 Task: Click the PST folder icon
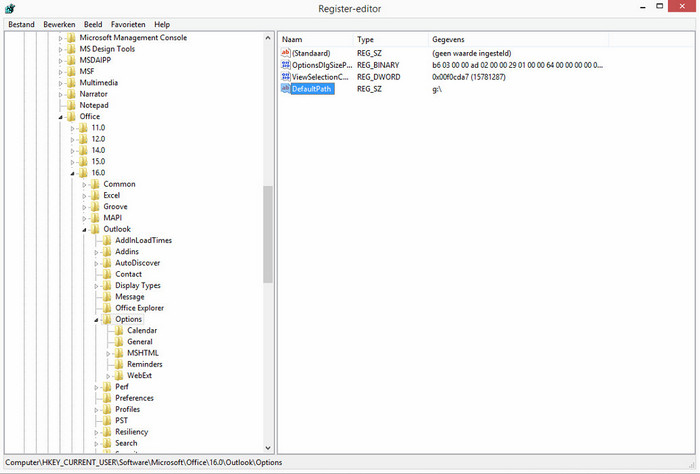point(107,420)
